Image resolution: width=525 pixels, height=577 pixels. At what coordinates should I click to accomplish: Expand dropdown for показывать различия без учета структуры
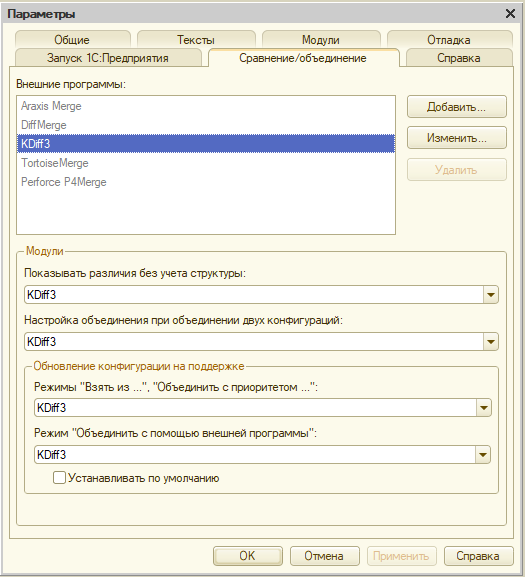pyautogui.click(x=491, y=295)
